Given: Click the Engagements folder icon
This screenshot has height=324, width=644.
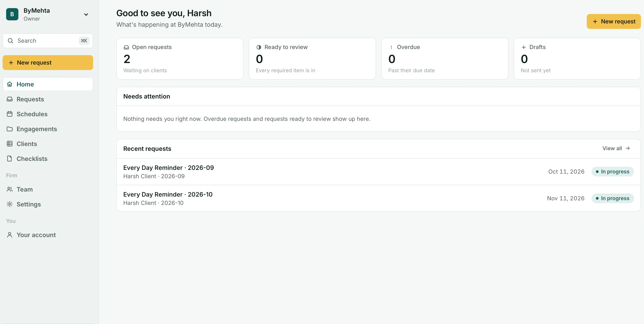Looking at the screenshot, I should click(9, 129).
